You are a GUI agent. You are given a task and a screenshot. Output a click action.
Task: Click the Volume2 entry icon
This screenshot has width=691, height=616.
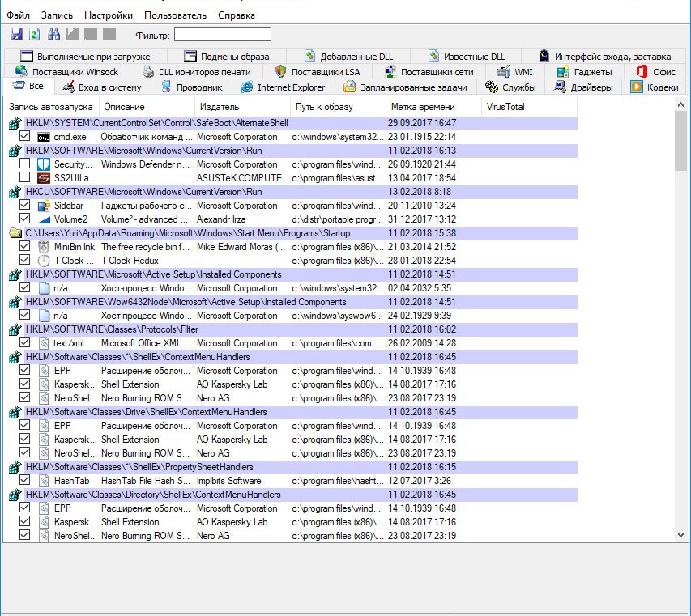point(44,219)
